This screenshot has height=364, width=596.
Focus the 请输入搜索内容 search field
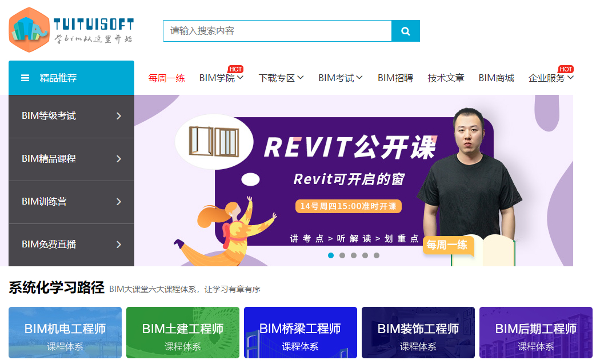point(277,31)
